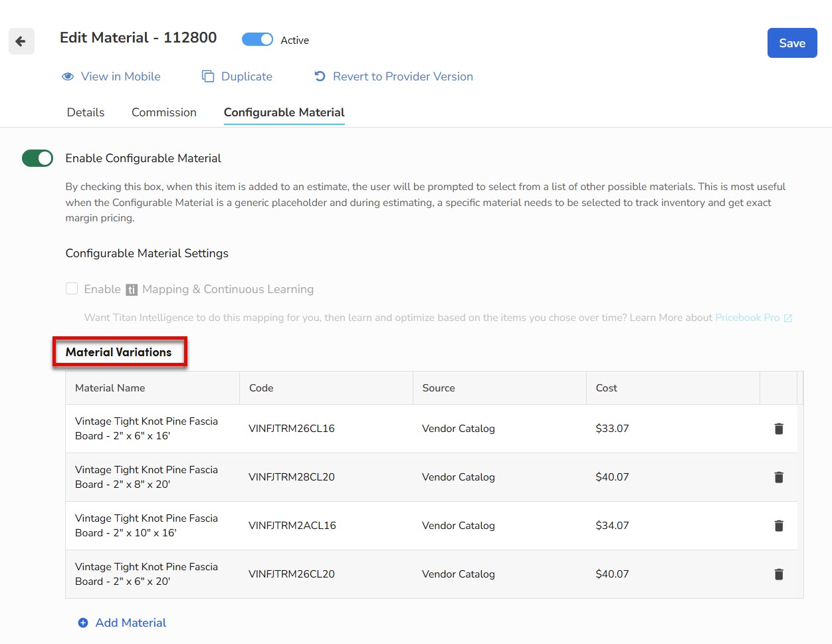Disable the Enable Configurable Material toggle
Image resolution: width=832 pixels, height=644 pixels.
coord(37,158)
